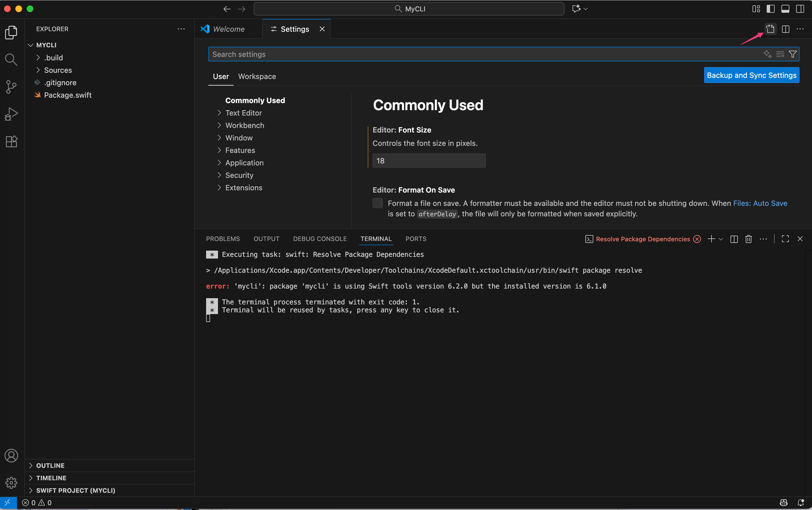Toggle the bottom panel visibility
The height and width of the screenshot is (510, 812).
click(x=785, y=9)
